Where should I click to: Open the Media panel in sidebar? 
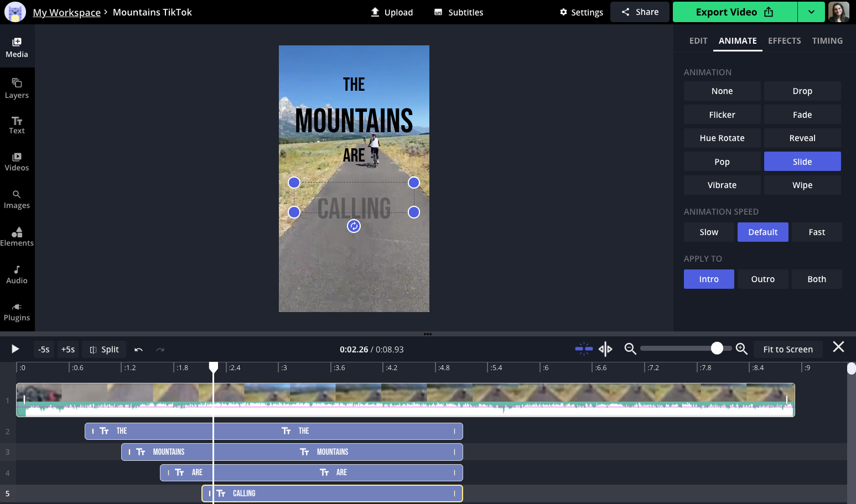pyautogui.click(x=17, y=48)
